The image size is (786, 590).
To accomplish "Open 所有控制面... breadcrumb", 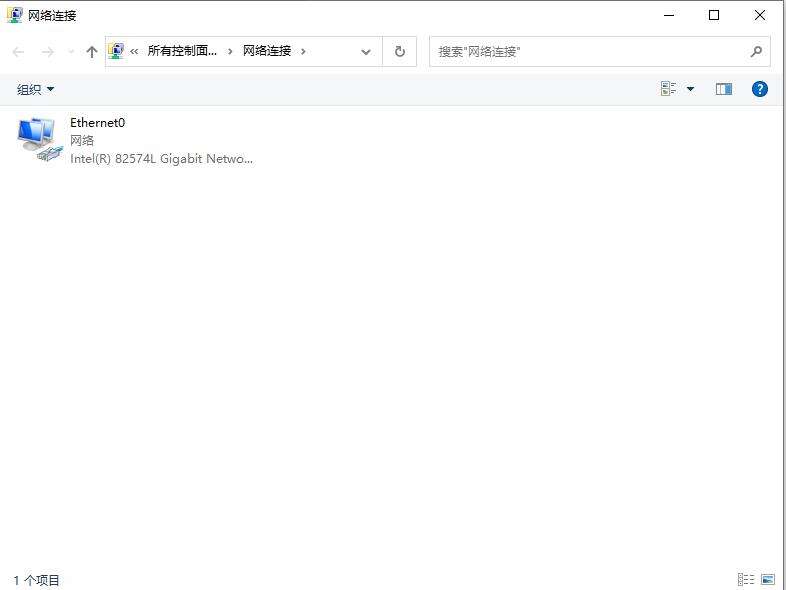I will pos(182,51).
